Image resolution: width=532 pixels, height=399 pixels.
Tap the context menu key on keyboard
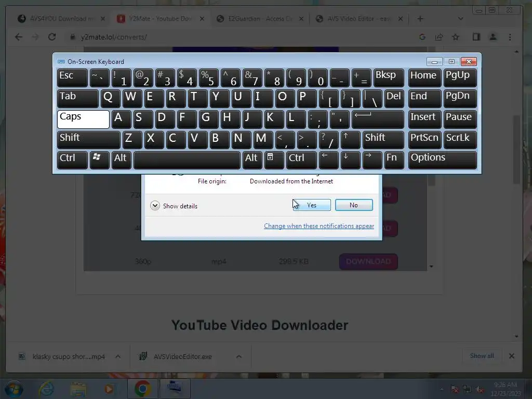274,160
